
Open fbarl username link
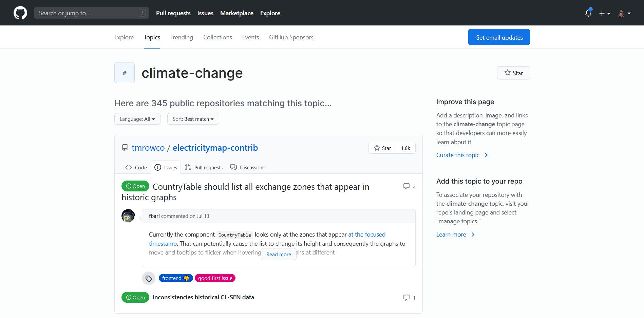click(154, 216)
